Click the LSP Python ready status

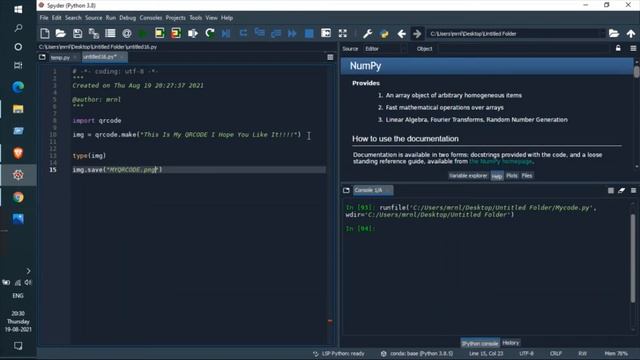pyautogui.click(x=339, y=353)
